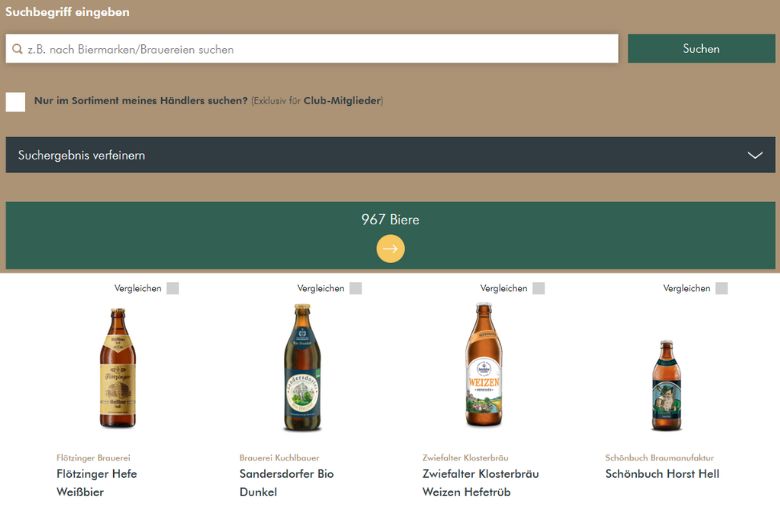The image size is (780, 505).
Task: Check Vergleichen box for Schönbuch Horst Hell
Action: coord(722,288)
